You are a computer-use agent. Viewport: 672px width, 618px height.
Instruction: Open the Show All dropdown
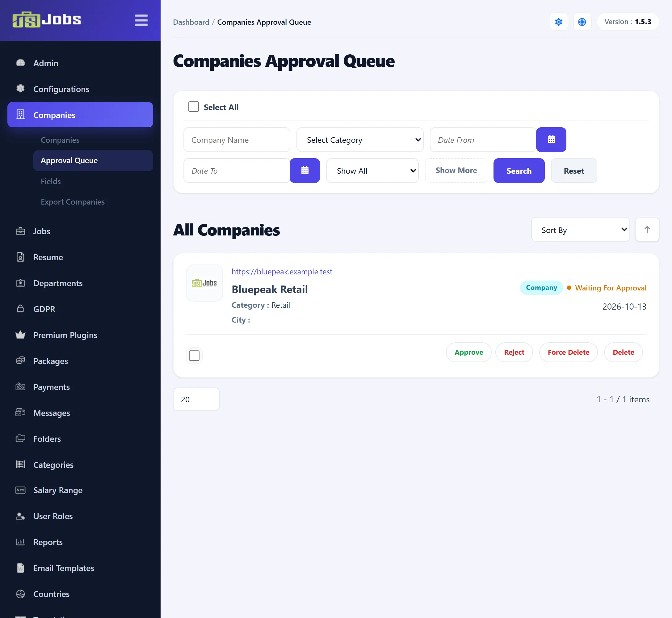tap(372, 171)
